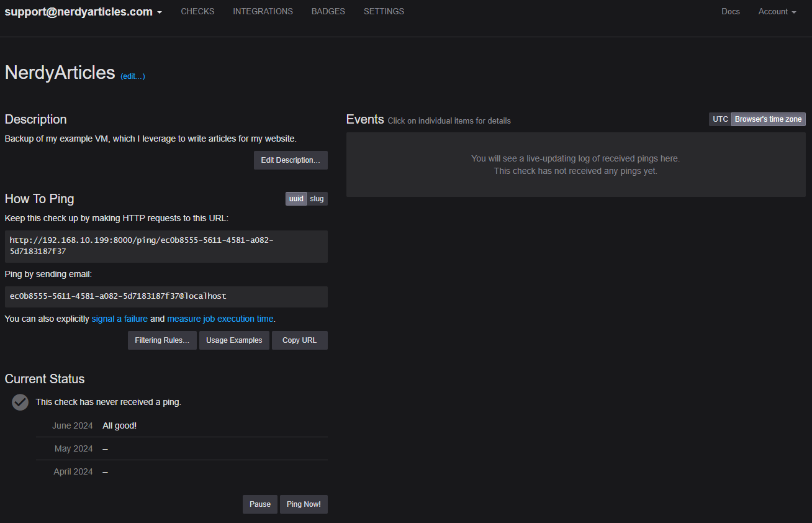
Task: Open the SETTINGS page
Action: 384,11
